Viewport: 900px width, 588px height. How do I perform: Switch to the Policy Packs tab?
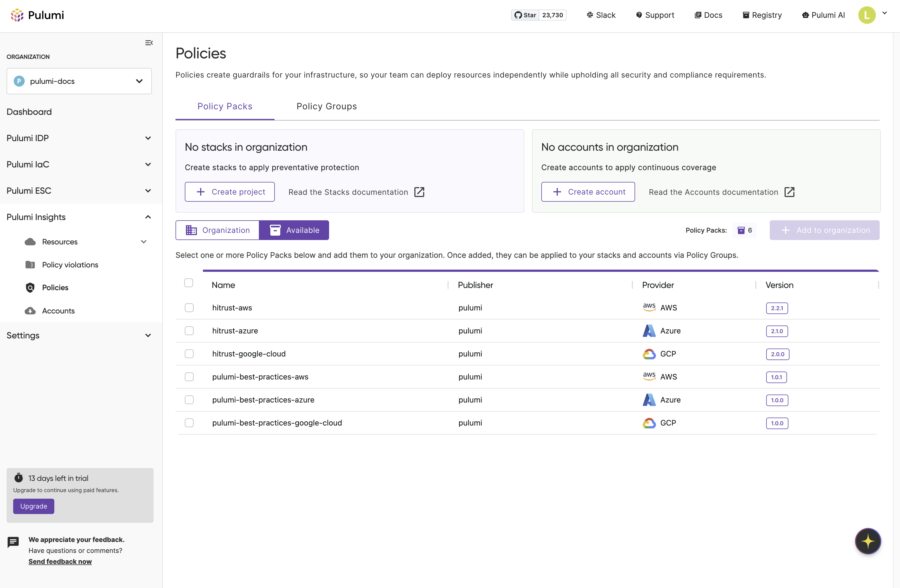(x=225, y=107)
